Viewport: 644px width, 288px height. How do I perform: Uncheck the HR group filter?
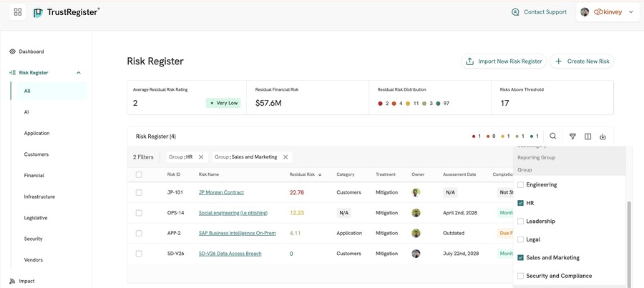click(520, 203)
